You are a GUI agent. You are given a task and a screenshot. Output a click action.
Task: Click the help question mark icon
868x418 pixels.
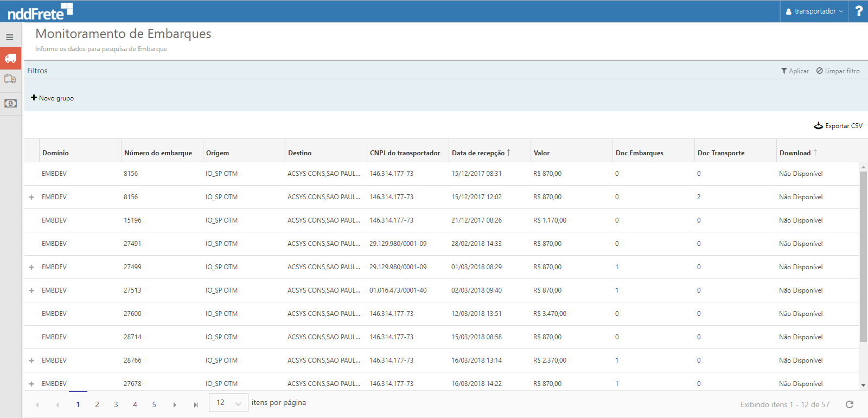click(859, 11)
